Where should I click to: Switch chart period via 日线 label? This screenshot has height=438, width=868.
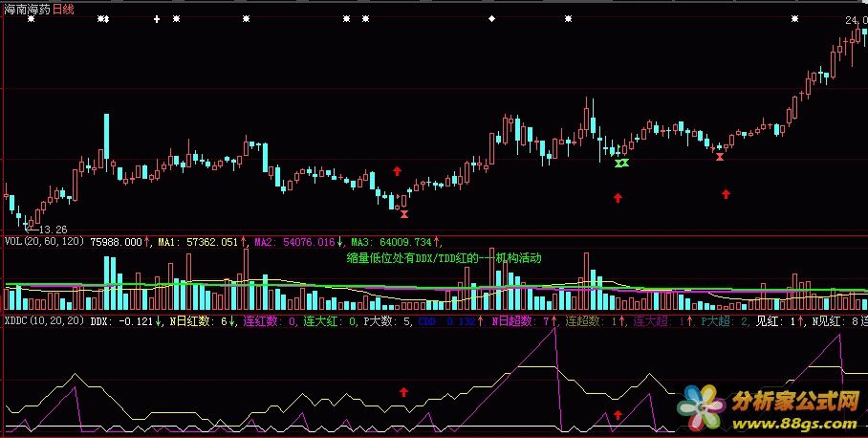point(63,8)
